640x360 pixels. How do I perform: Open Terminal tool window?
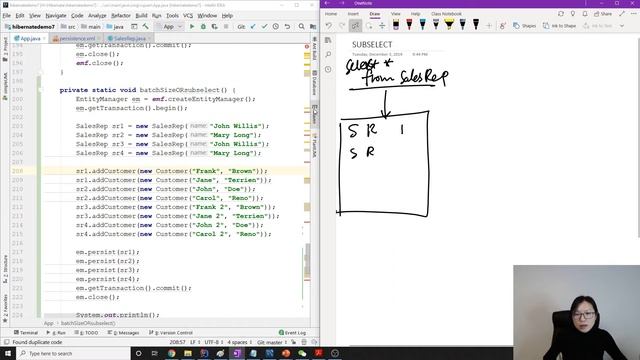tap(26, 333)
